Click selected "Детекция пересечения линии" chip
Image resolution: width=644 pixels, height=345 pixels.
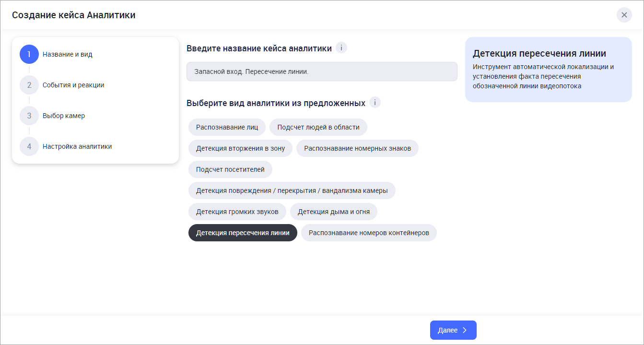pyautogui.click(x=243, y=233)
